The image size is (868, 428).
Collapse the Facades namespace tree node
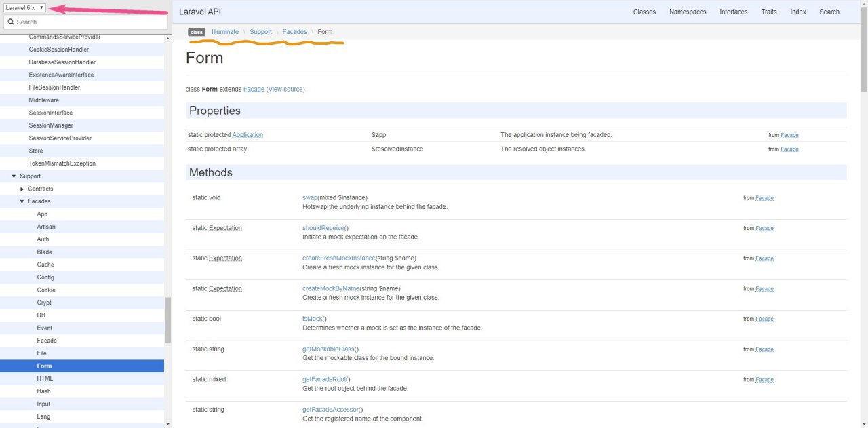pyautogui.click(x=22, y=201)
